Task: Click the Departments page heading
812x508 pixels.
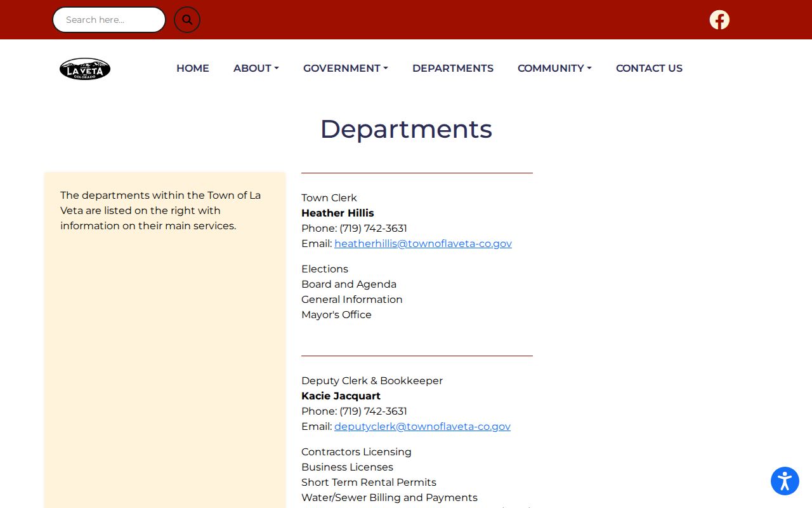Action: click(x=406, y=129)
